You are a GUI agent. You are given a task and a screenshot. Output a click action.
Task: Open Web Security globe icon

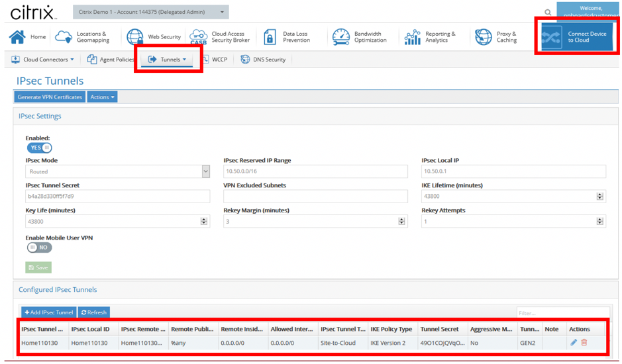pyautogui.click(x=135, y=37)
